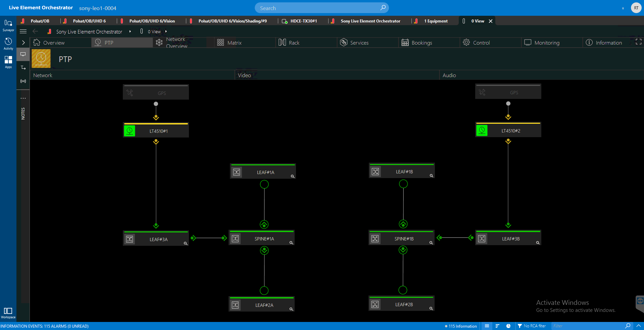Click the 115 Information alarm counter

tap(460, 326)
